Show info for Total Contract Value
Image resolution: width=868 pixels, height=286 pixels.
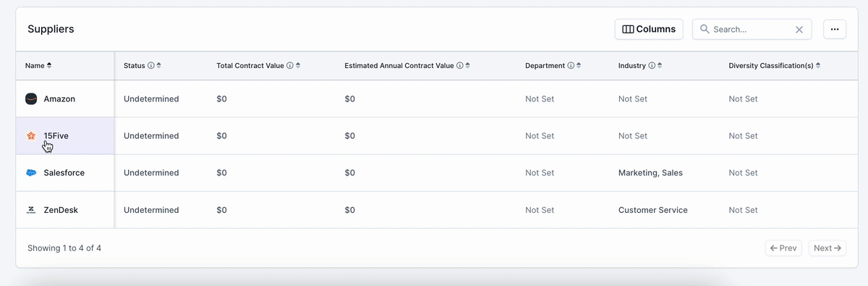pyautogui.click(x=289, y=65)
